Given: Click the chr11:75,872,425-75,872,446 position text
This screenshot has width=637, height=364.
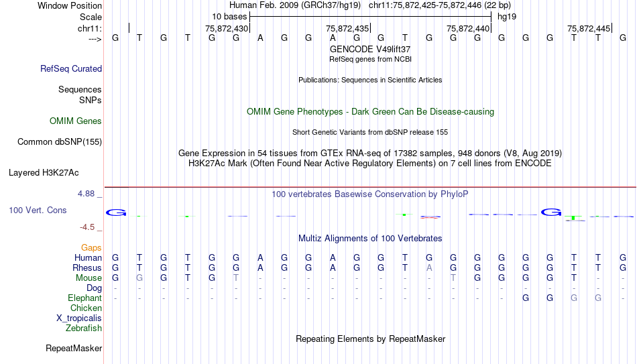Looking at the screenshot, I should (440, 5).
